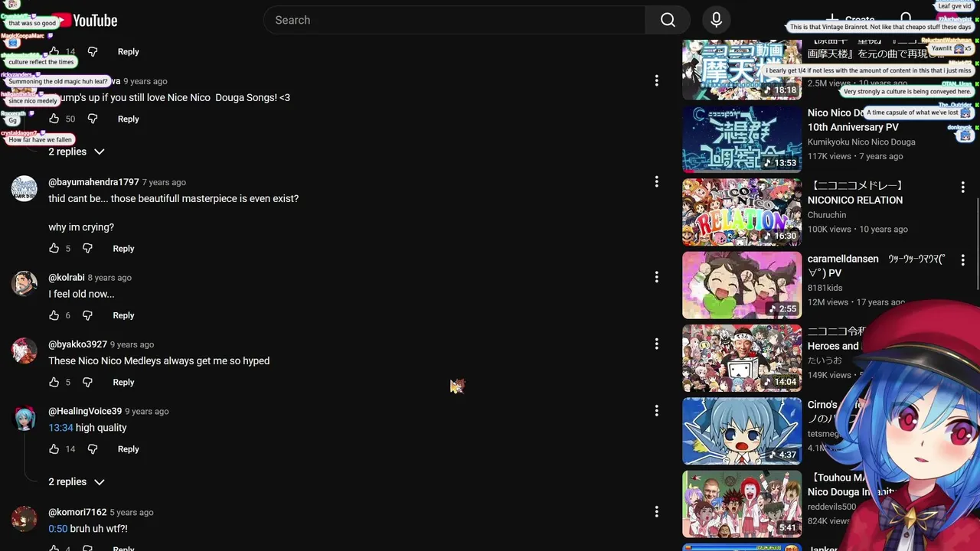Viewport: 980px width, 551px height.
Task: Dislike the 'Nice Nico Douga Songs' comment
Action: (x=93, y=119)
